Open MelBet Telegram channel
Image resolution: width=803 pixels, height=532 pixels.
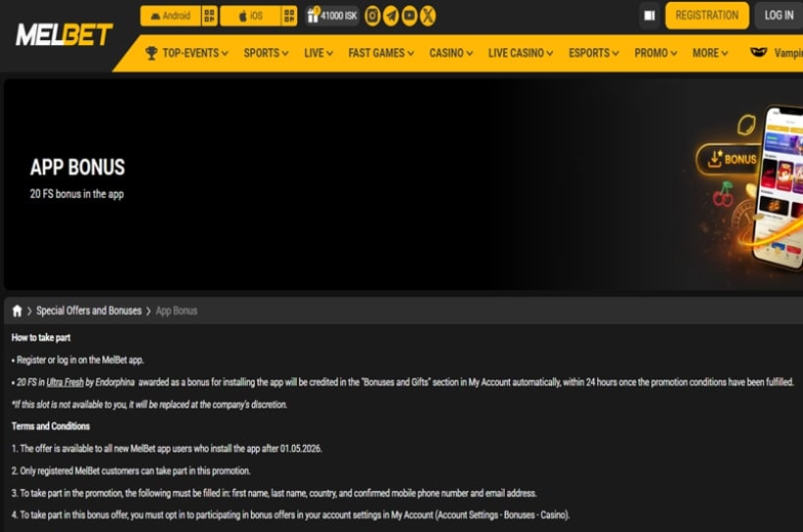point(391,16)
